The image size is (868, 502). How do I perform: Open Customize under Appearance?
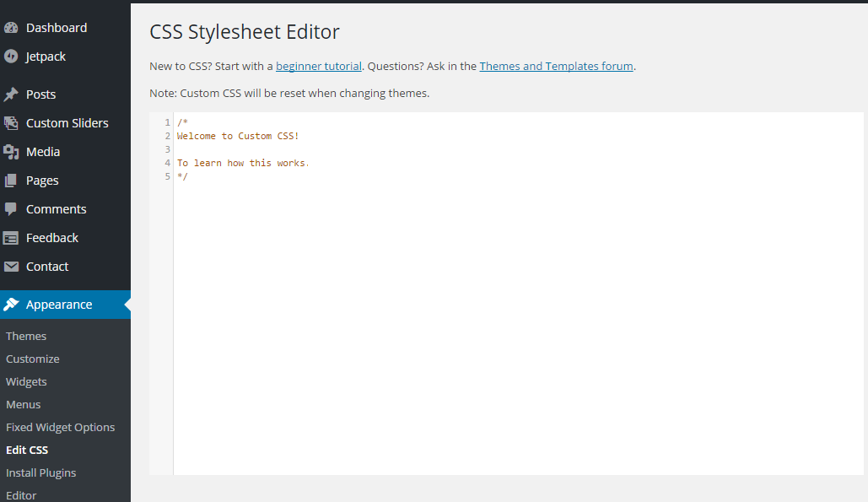click(33, 359)
